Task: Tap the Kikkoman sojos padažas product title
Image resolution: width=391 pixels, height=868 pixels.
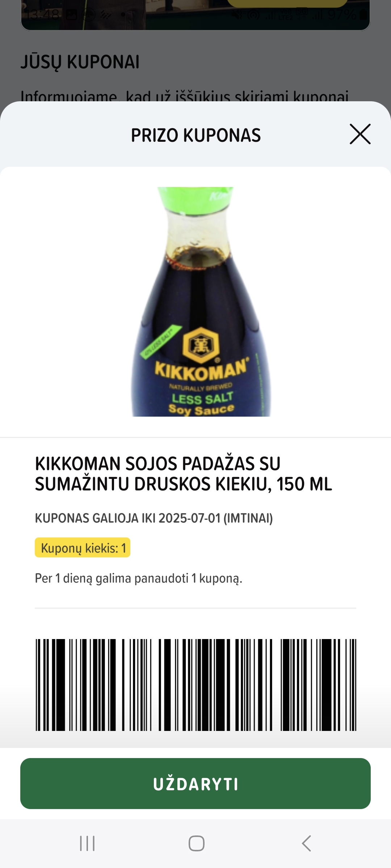Action: (183, 474)
